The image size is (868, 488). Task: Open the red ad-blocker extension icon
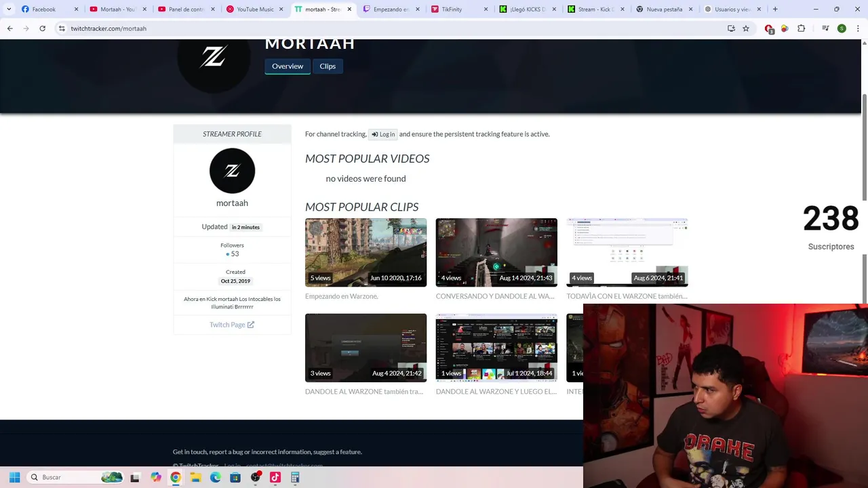pyautogui.click(x=769, y=29)
